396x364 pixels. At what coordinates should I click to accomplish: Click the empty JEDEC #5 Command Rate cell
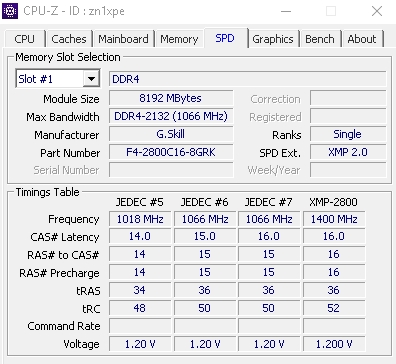tap(140, 326)
